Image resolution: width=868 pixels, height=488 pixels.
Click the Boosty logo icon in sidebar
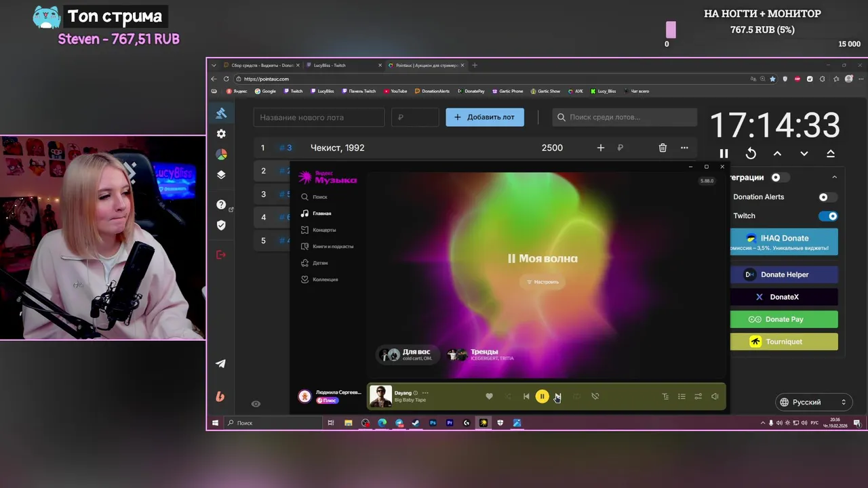[221, 396]
